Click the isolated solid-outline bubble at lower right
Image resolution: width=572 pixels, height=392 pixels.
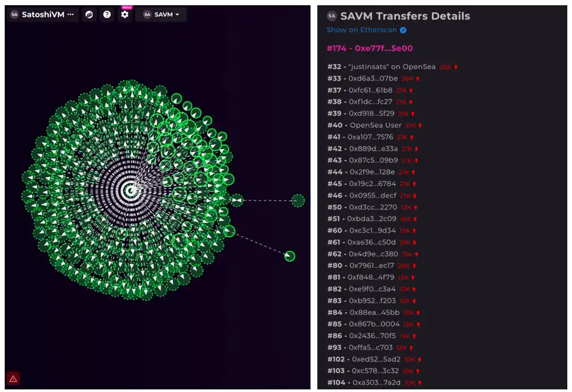290,256
